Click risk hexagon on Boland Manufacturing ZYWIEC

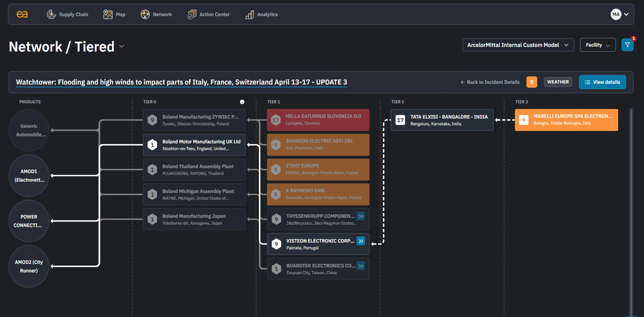(x=152, y=120)
